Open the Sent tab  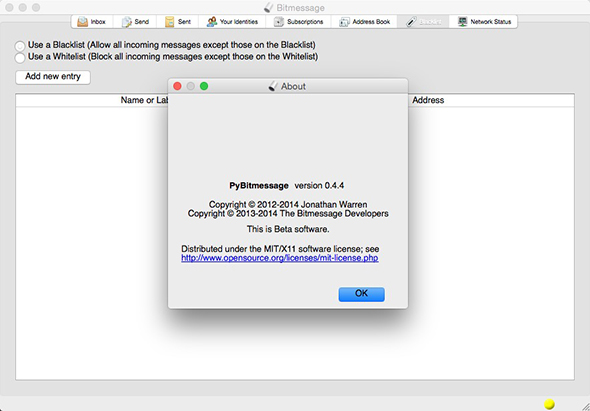tap(178, 22)
